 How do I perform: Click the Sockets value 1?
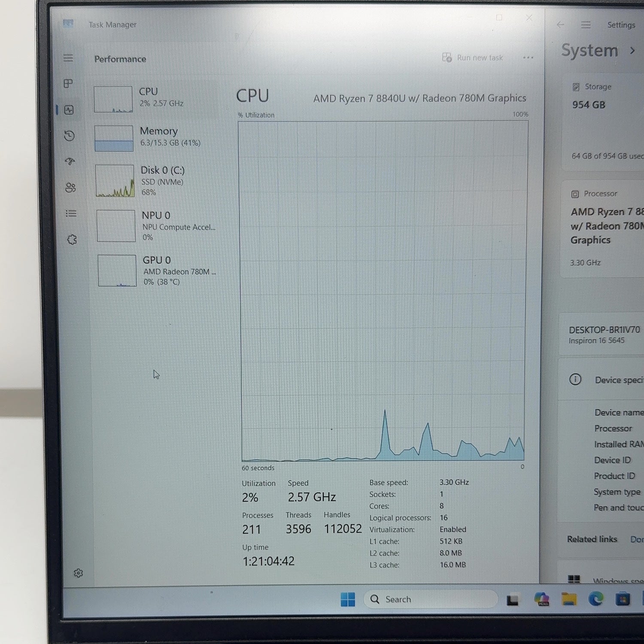click(441, 494)
